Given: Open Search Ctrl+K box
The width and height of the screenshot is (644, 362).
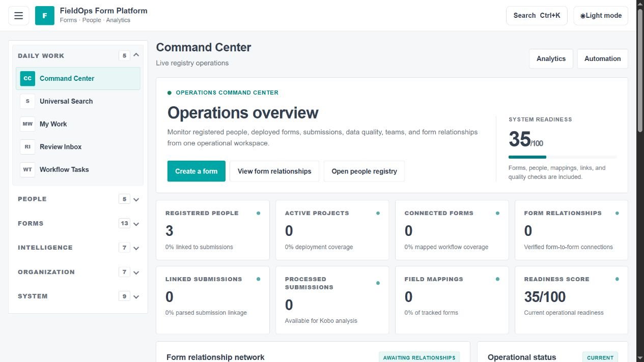Looking at the screenshot, I should 537,16.
